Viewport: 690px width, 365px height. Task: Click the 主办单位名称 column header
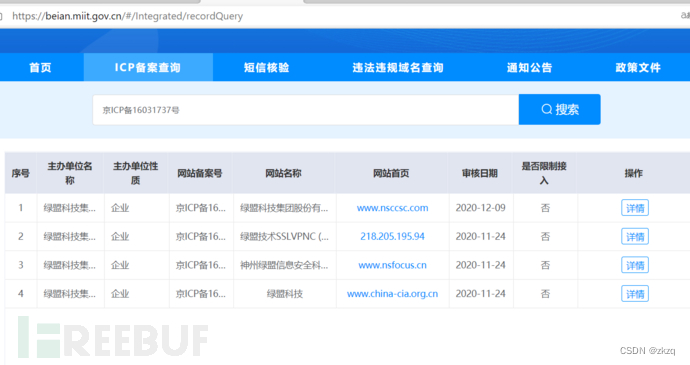(x=70, y=173)
